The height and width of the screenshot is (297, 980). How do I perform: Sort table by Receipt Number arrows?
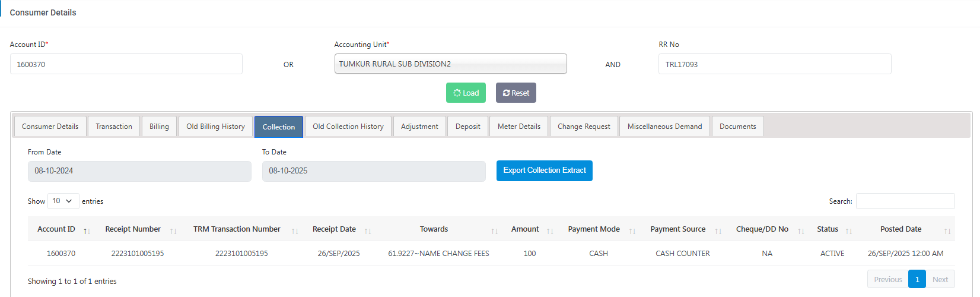(x=173, y=230)
